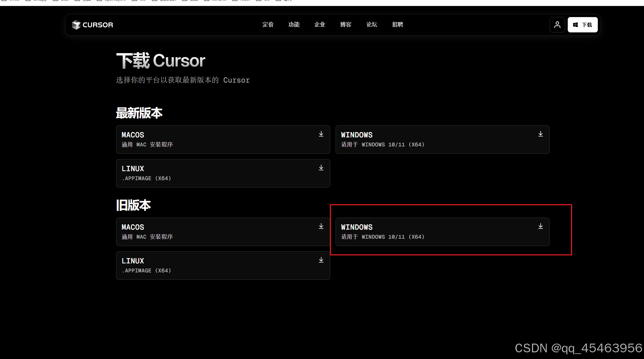644x359 pixels.
Task: Click the CURSOR wordmark text
Action: (98, 25)
